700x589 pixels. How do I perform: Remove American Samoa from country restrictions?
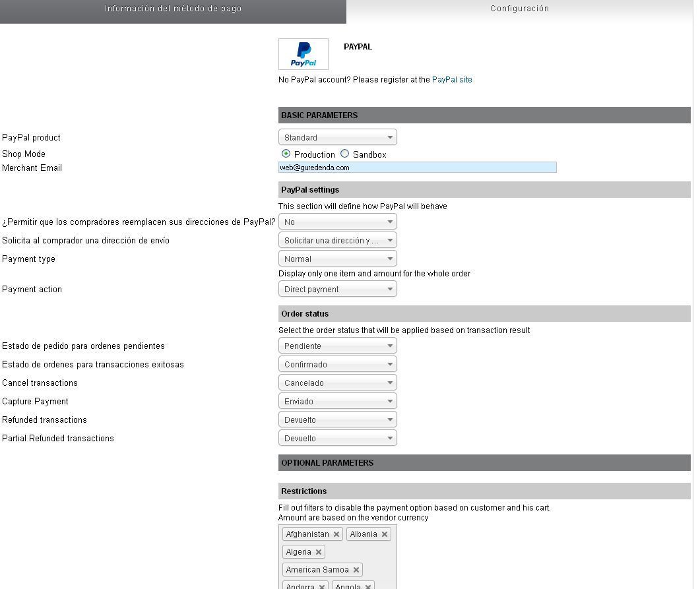point(356,570)
